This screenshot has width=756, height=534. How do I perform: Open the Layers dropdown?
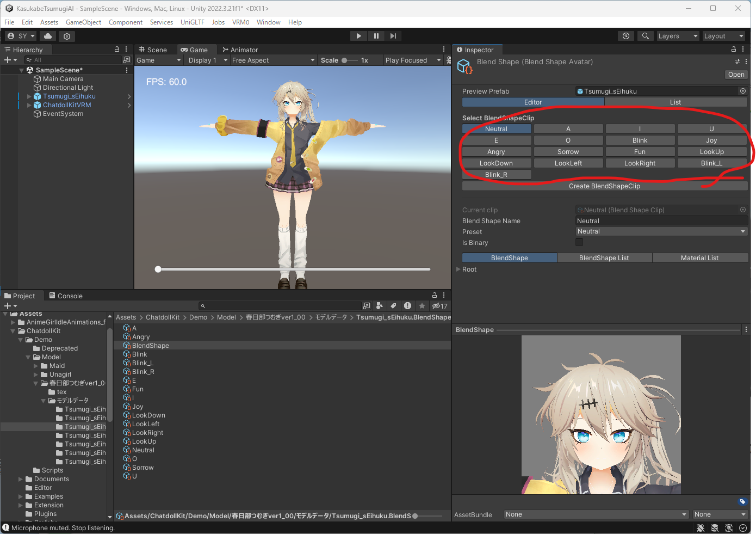(677, 36)
